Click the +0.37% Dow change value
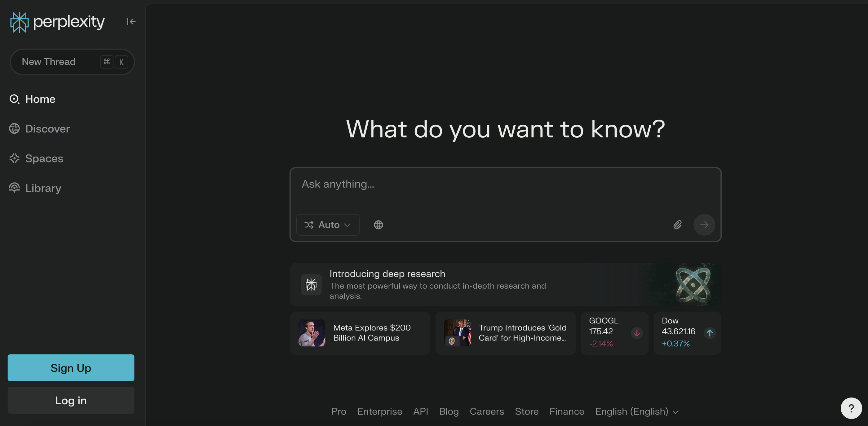The image size is (868, 426). [675, 344]
